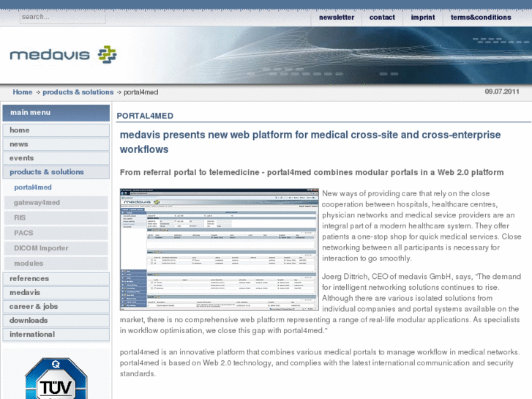Click the PORTAL4MED section heading
This screenshot has height=399, width=532.
[x=145, y=116]
